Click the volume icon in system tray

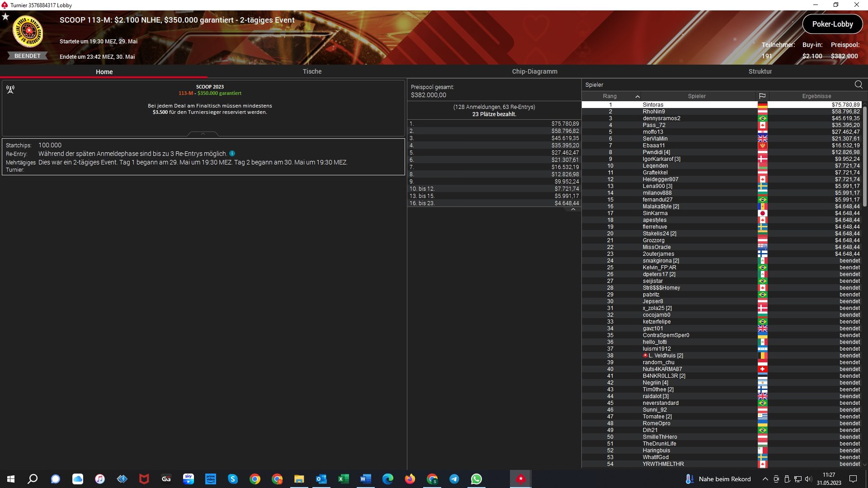coord(808,479)
